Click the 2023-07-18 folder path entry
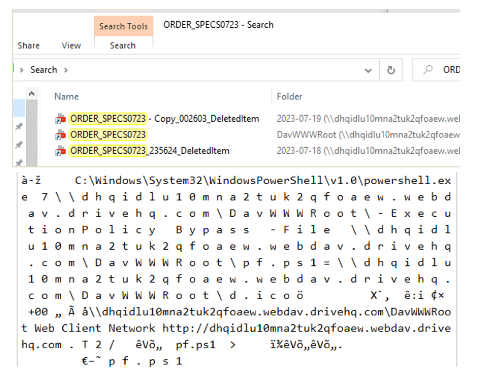Screen dimensions: 496x368 tap(368, 151)
